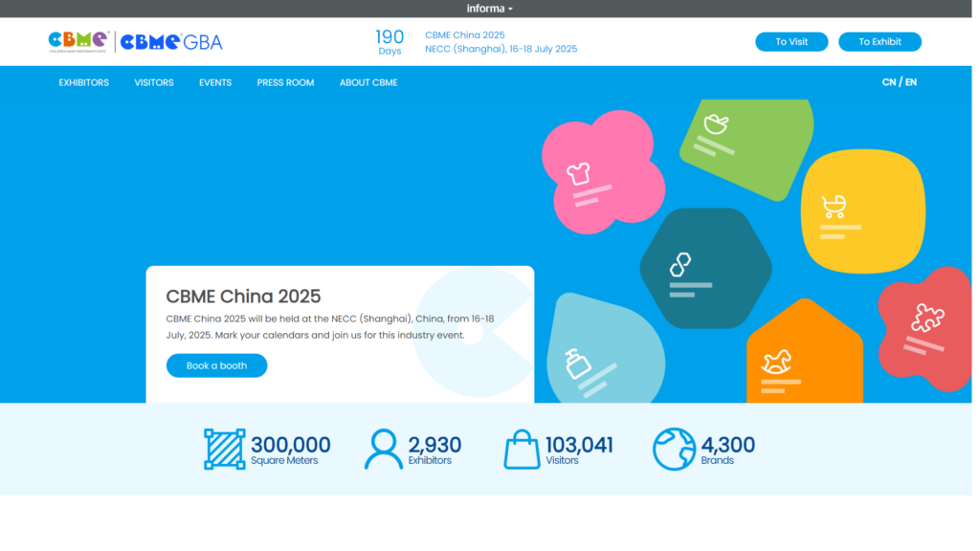Click the visitors shopping bag icon
This screenshot has width=980, height=551.
[522, 450]
